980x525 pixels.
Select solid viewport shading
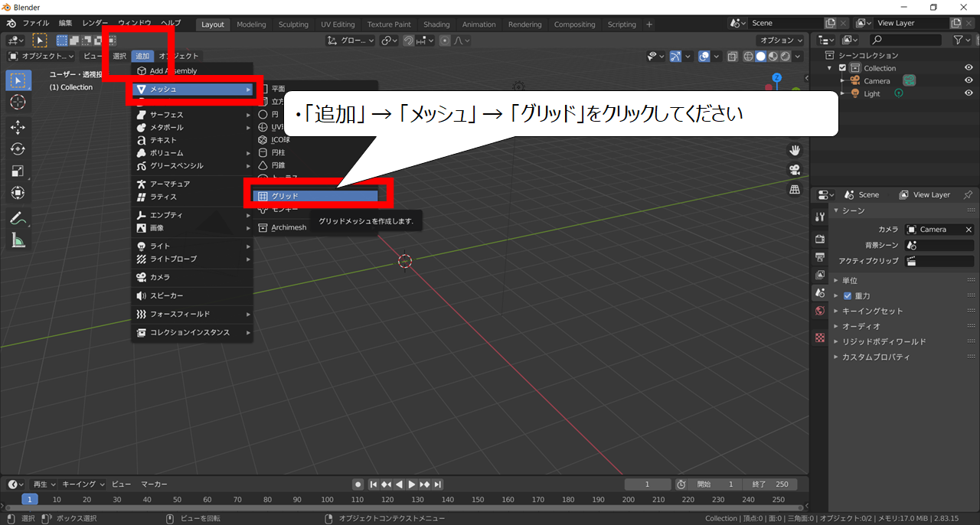761,56
